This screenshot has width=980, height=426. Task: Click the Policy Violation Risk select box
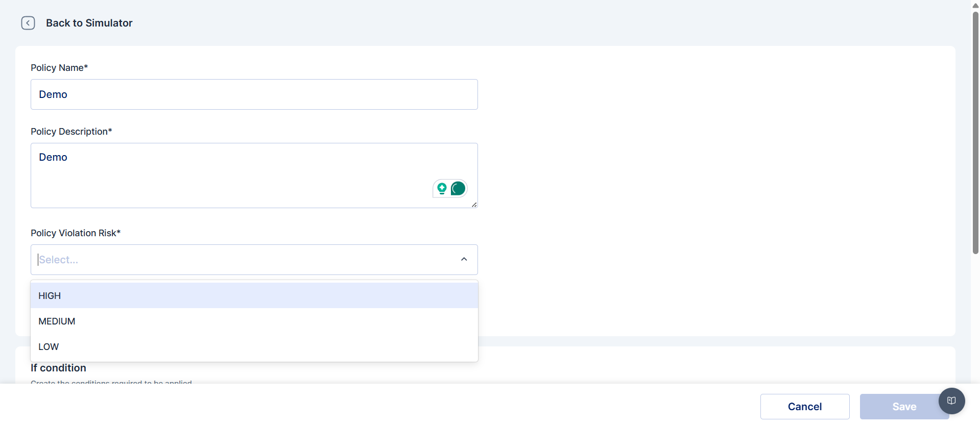click(x=245, y=260)
